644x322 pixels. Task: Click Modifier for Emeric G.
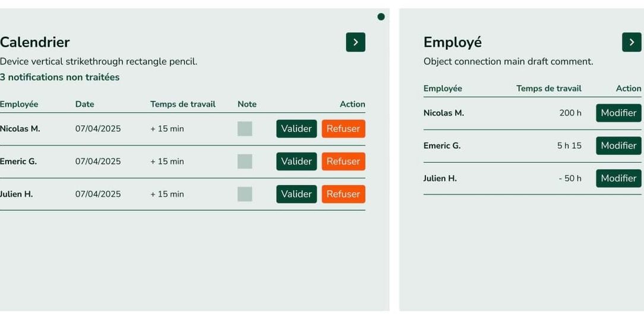click(x=618, y=146)
